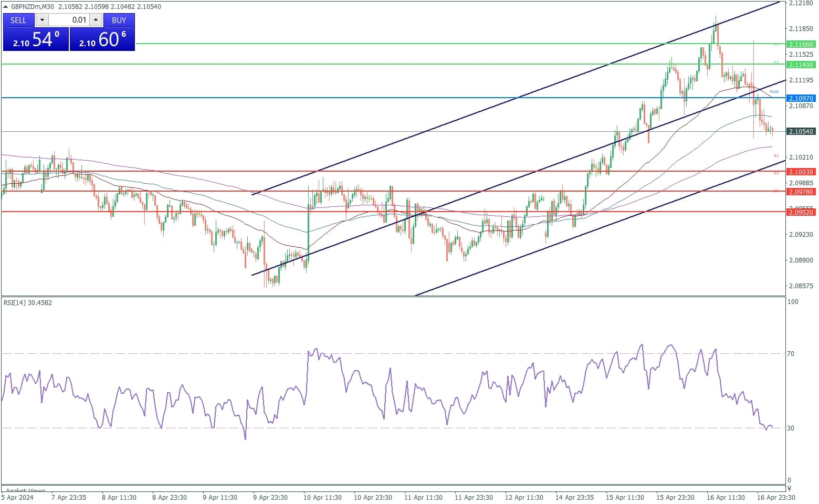
Task: Click the current price 2.10540 label
Action: [x=801, y=132]
